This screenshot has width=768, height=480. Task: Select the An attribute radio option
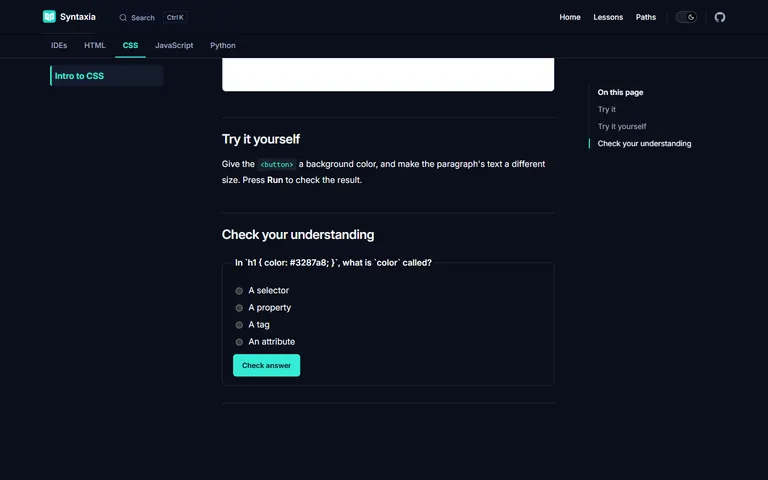click(x=239, y=342)
